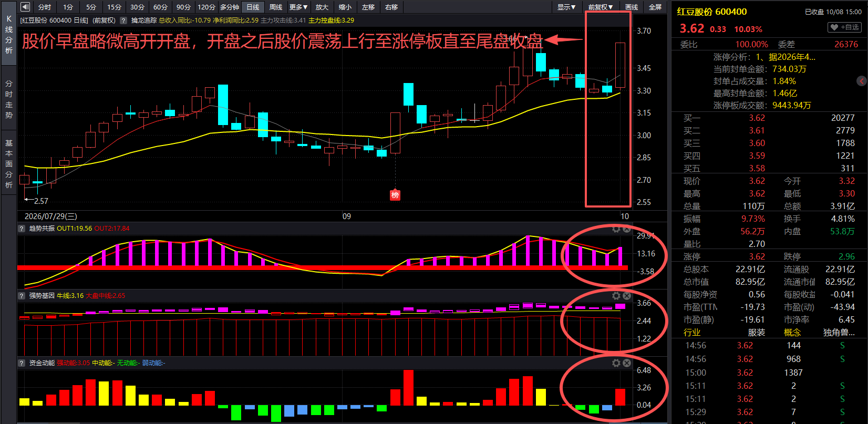
Task: Close the 资金动能 indicator panel
Action: pyautogui.click(x=626, y=363)
